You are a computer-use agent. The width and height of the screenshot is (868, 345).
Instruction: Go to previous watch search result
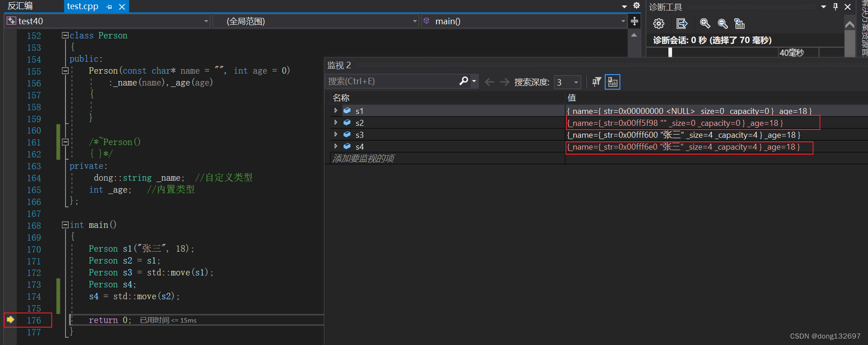(x=489, y=82)
